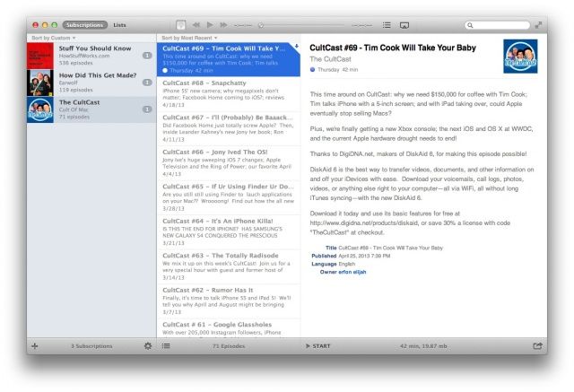Share episode using the share icon

tap(537, 346)
